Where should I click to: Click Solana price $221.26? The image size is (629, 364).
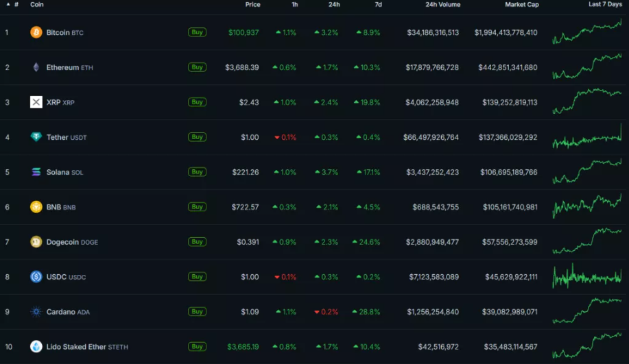point(246,172)
